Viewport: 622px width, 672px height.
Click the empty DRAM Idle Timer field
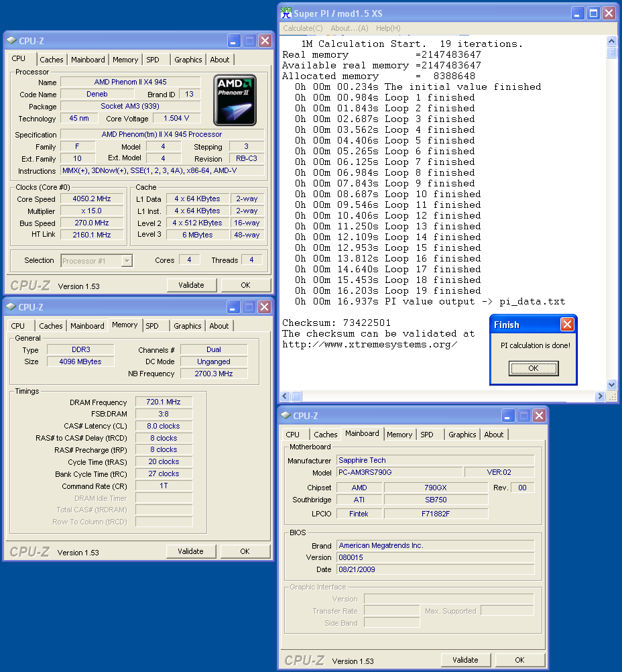pyautogui.click(x=164, y=498)
